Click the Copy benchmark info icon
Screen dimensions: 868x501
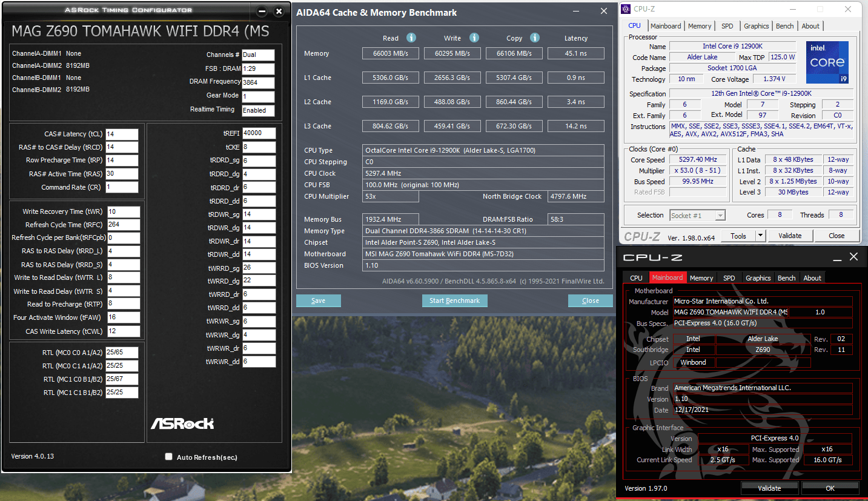pyautogui.click(x=535, y=38)
